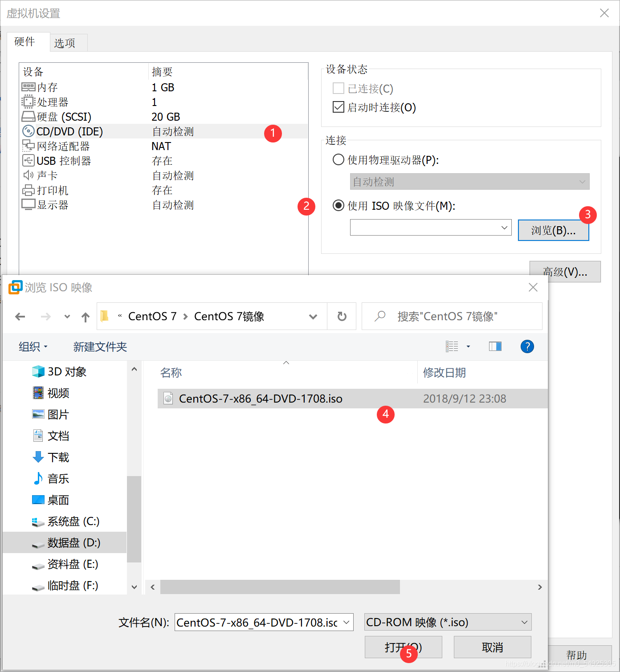Open the file dialog help icon
Image resolution: width=620 pixels, height=672 pixels.
[527, 346]
